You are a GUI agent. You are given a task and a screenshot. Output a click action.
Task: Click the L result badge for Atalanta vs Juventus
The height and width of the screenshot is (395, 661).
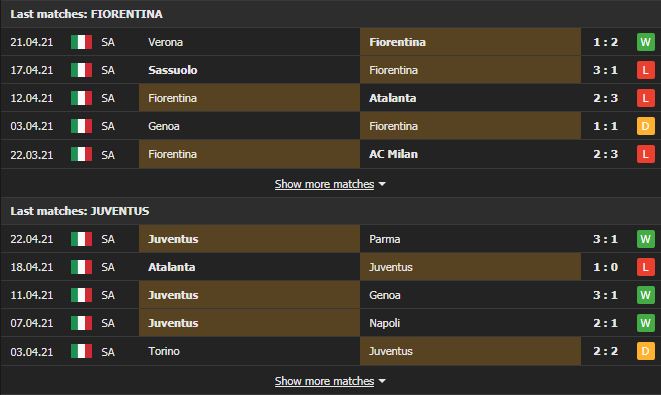tap(645, 267)
